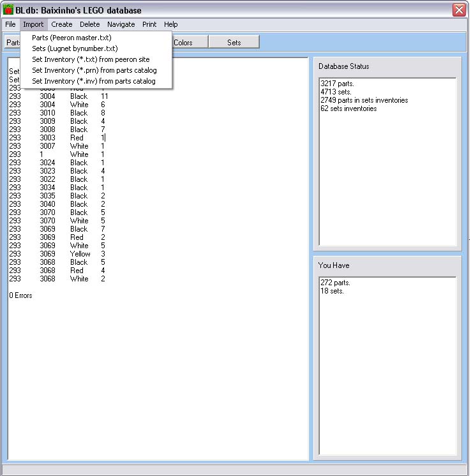Screen dimensions: 471x476
Task: Click the row 3008 Black 7
Action: tap(57, 130)
